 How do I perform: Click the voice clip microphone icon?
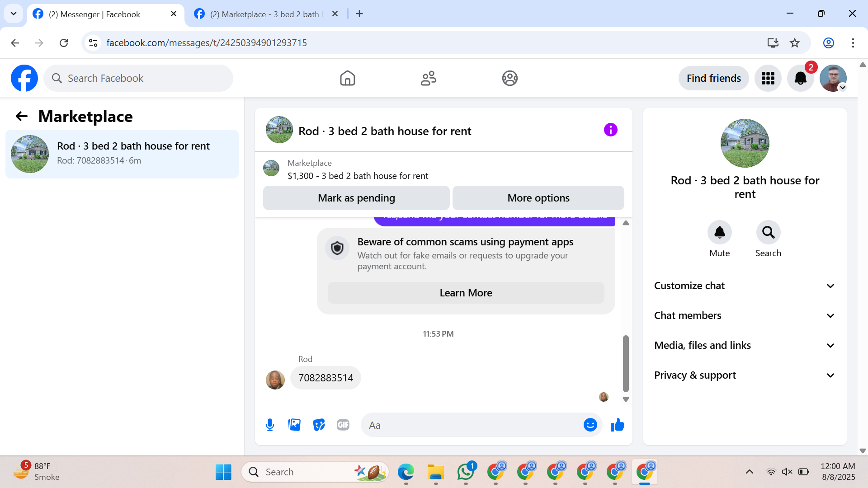pyautogui.click(x=270, y=425)
